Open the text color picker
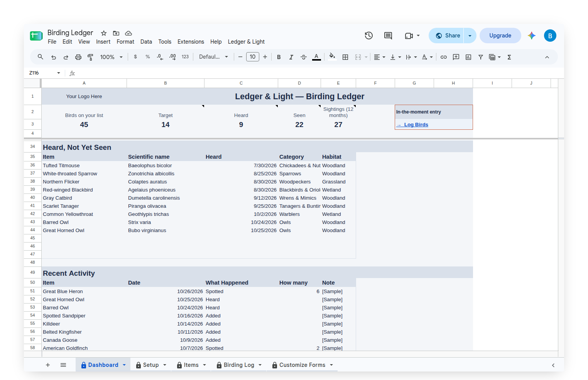The height and width of the screenshot is (380, 588). [x=316, y=57]
